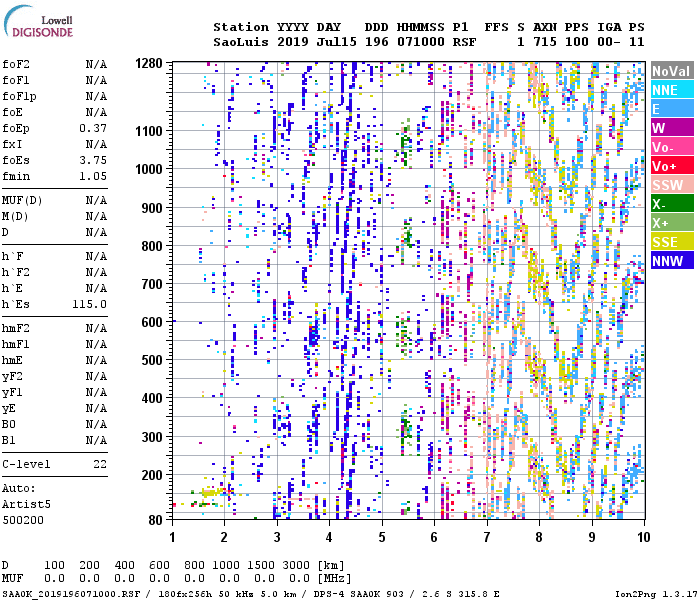Select the W purple legend entry
This screenshot has height=600, width=700.
[671, 128]
